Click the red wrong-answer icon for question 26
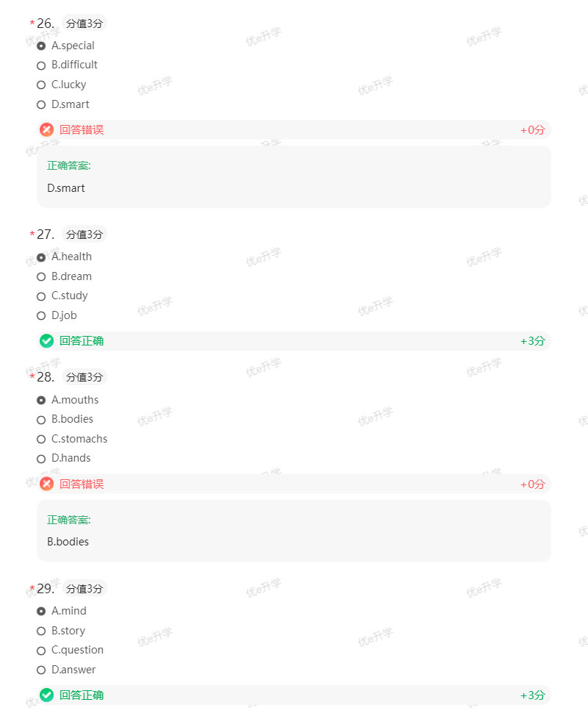Screen dimensions: 588x716 click(x=47, y=130)
